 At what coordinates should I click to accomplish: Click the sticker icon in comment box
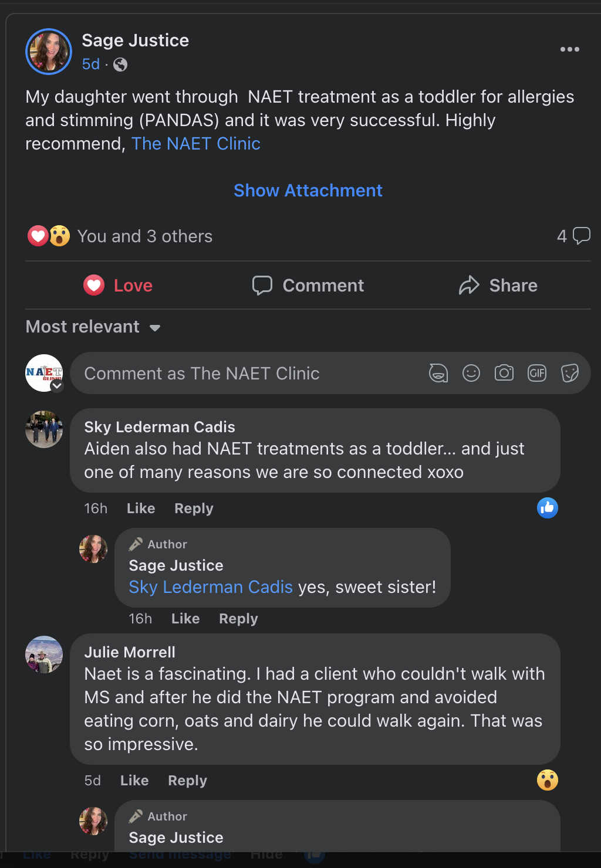[570, 373]
